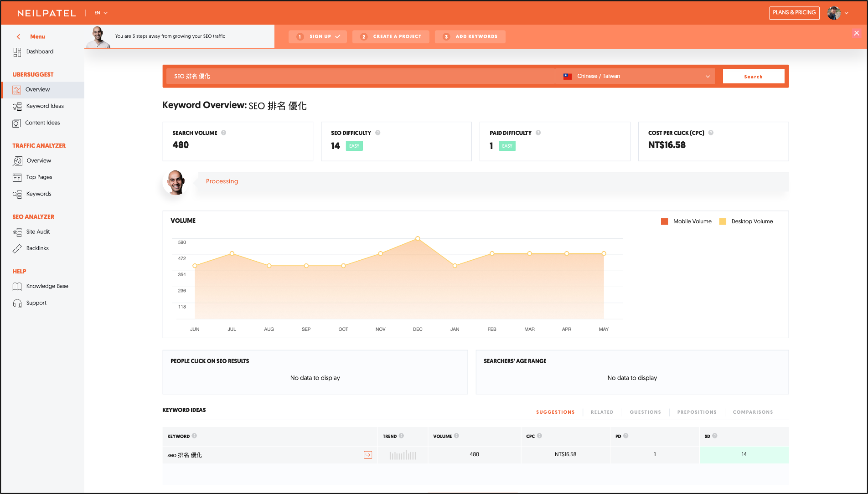Click SEO Difficulty help question icon
The height and width of the screenshot is (494, 868).
[377, 133]
